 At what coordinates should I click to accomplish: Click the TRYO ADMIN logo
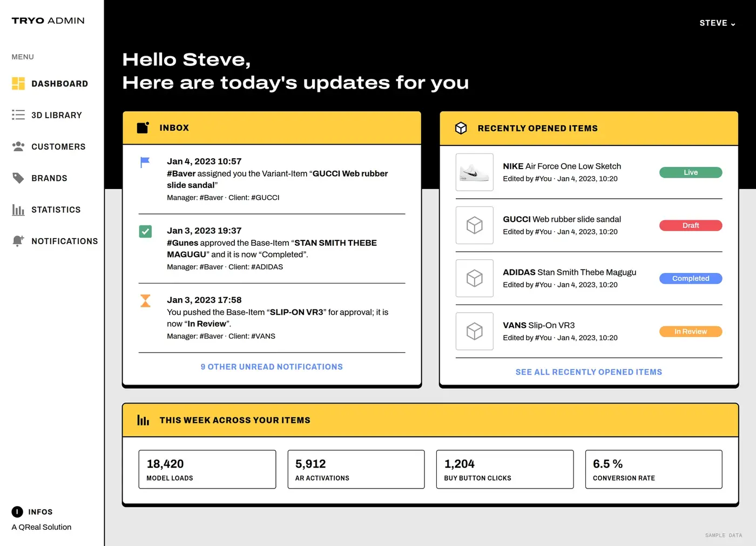point(48,21)
